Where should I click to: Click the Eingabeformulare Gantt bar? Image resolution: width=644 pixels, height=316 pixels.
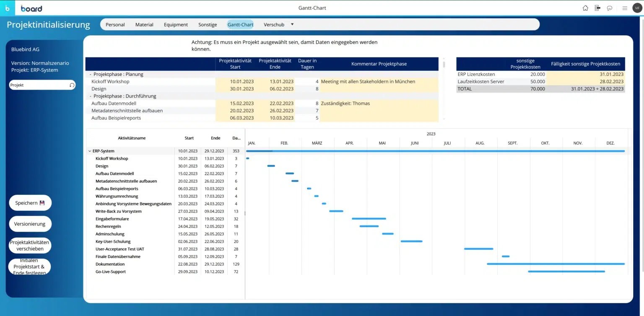pyautogui.click(x=369, y=219)
